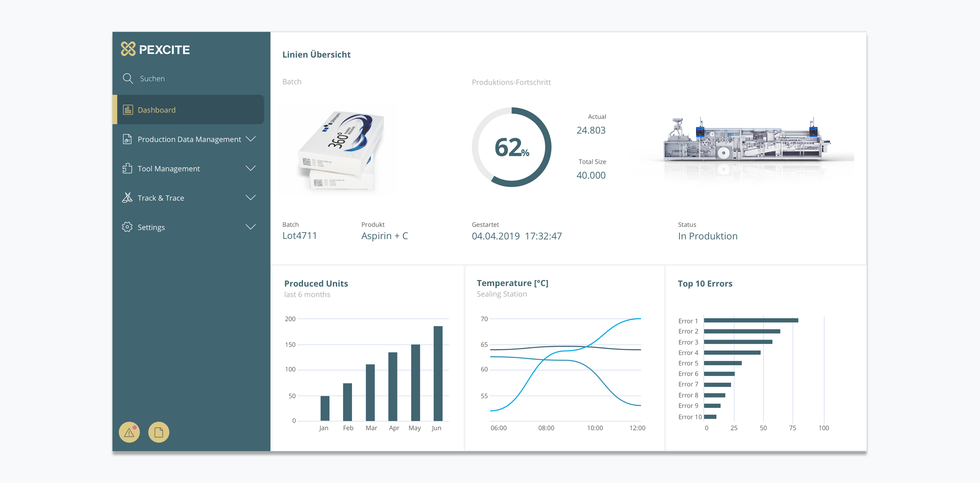
Task: Click the Tool Management puzzle icon
Action: 127,168
